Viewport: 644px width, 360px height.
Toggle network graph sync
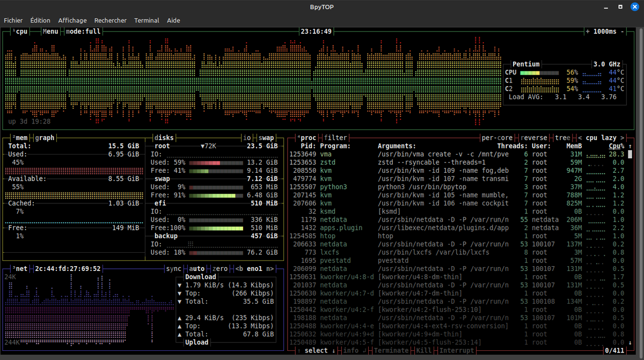click(173, 269)
